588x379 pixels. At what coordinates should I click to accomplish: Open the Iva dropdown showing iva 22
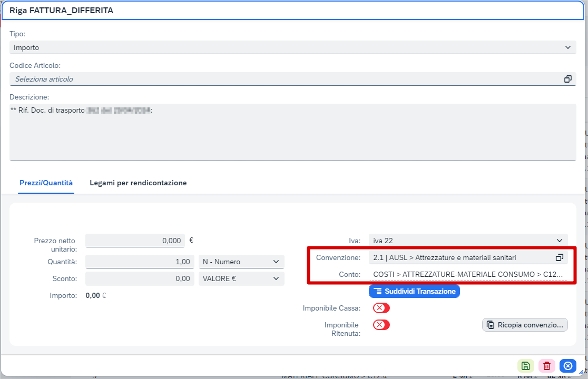468,241
